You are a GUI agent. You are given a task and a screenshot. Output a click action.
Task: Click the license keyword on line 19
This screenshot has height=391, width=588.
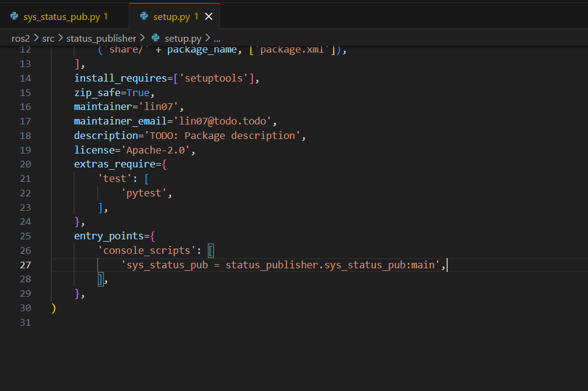click(94, 150)
